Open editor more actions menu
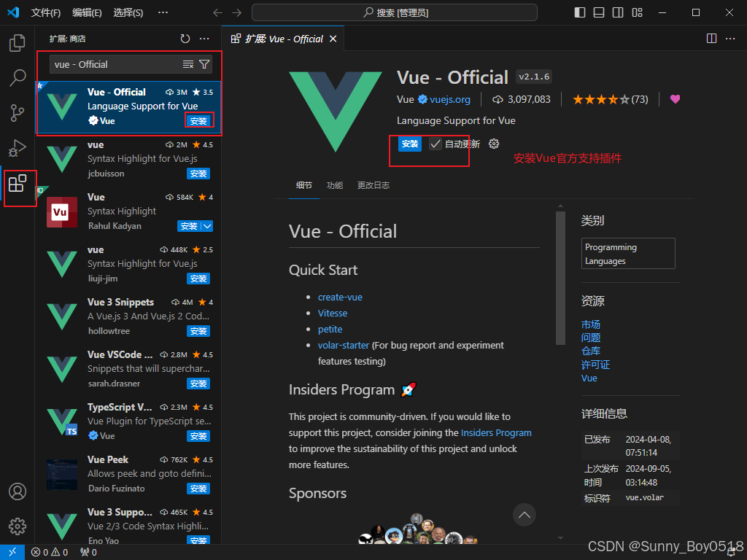Image resolution: width=747 pixels, height=560 pixels. [x=730, y=39]
